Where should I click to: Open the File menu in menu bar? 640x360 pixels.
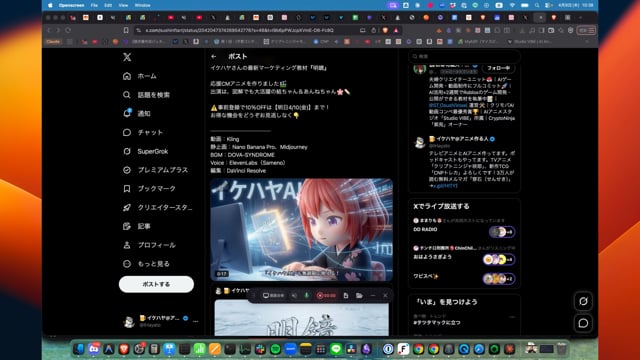click(94, 5)
